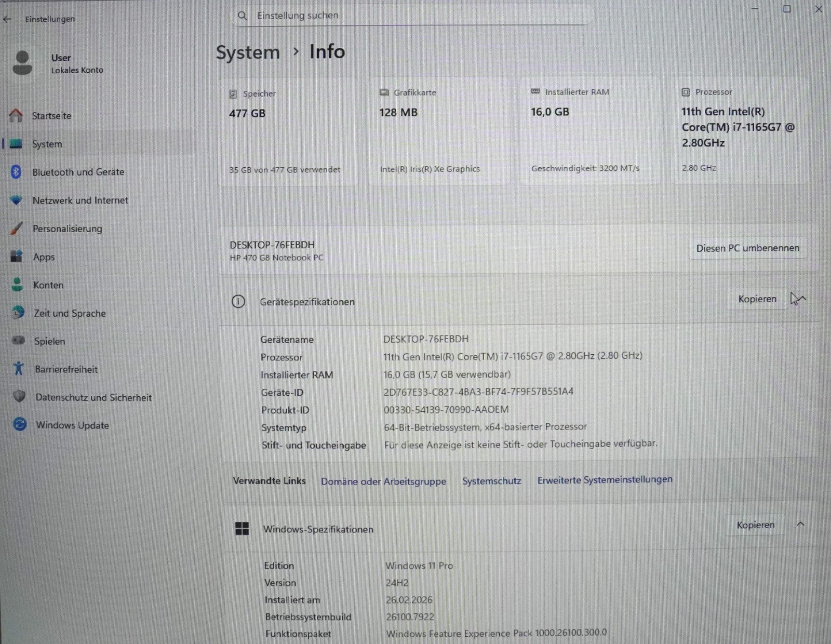This screenshot has width=831, height=644.
Task: Click the Prozessor chip icon
Action: 686,92
